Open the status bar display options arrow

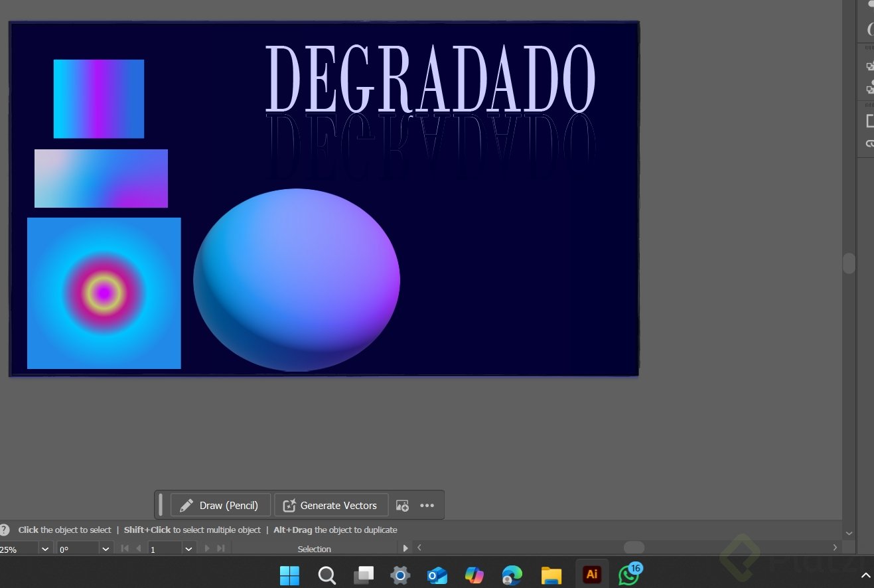405,549
